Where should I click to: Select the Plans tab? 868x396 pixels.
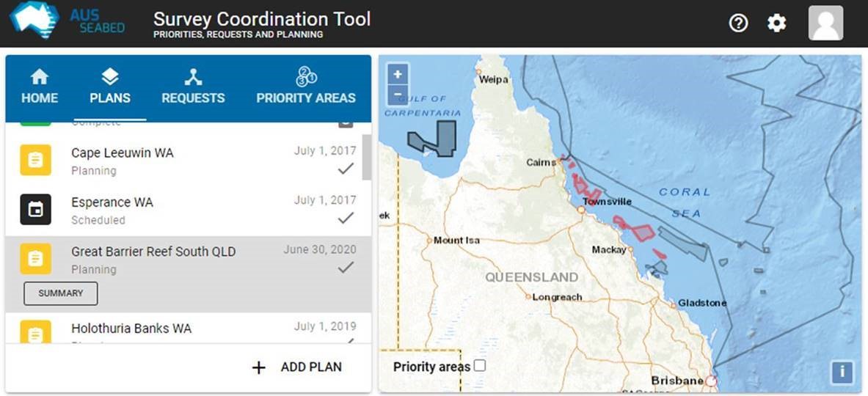pos(110,87)
